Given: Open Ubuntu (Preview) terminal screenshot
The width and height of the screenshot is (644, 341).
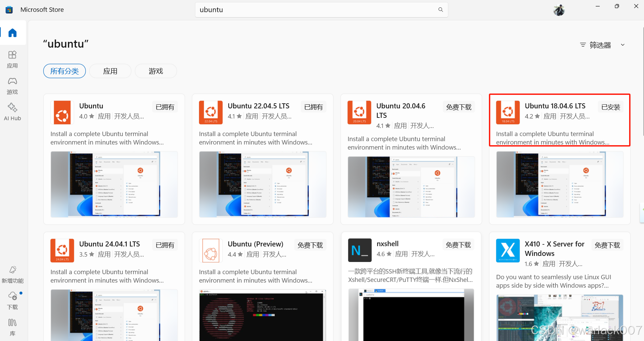Looking at the screenshot, I should pos(263,315).
